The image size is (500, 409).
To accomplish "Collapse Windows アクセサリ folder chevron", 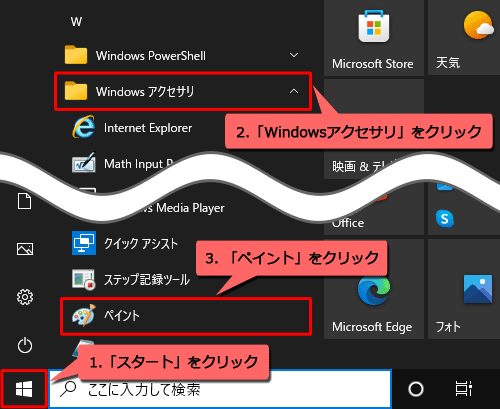I will coord(294,91).
